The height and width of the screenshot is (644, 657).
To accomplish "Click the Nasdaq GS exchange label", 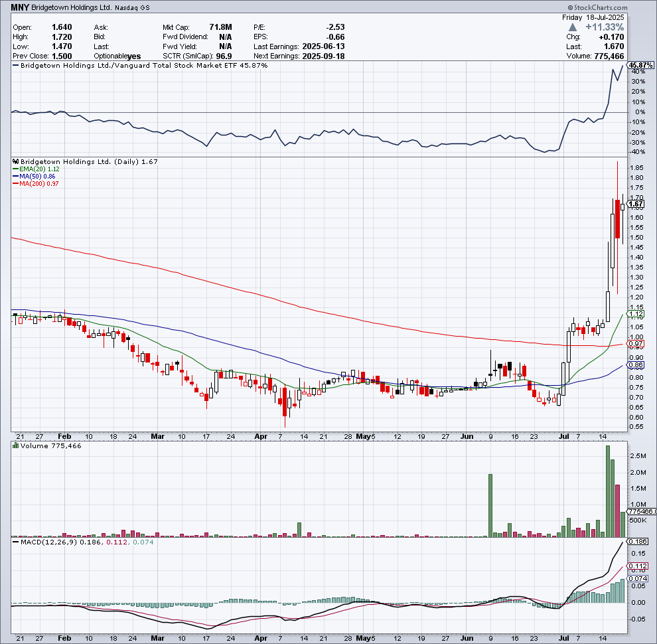I will 132,7.
